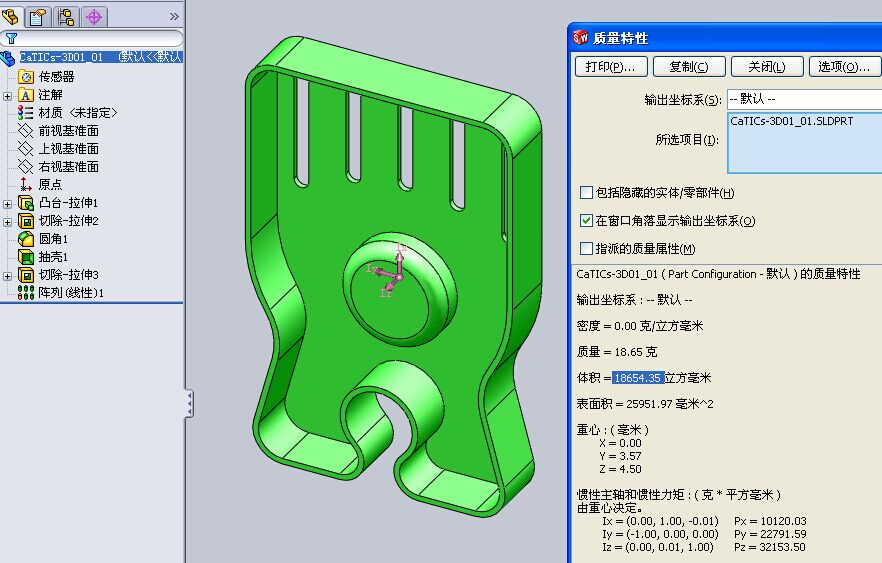The height and width of the screenshot is (563, 882).
Task: Open the ConfigurationManager tab
Action: pos(67,15)
